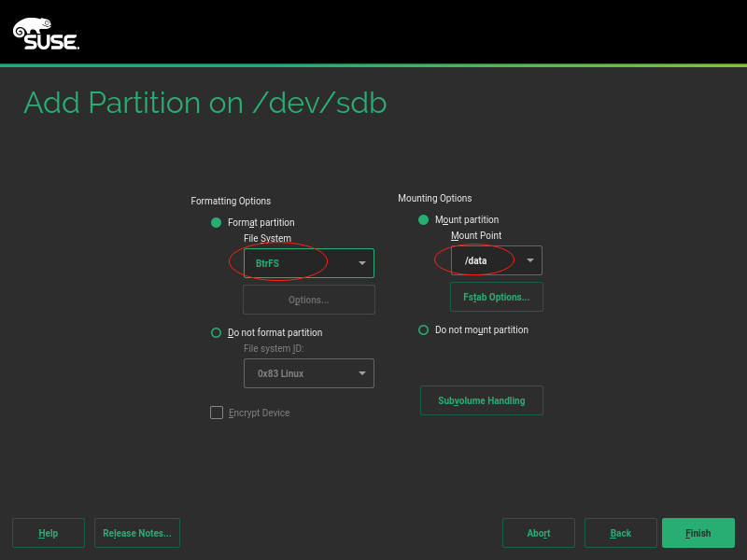This screenshot has height=560, width=747.
Task: Click the Mount Point label
Action: [x=476, y=235]
